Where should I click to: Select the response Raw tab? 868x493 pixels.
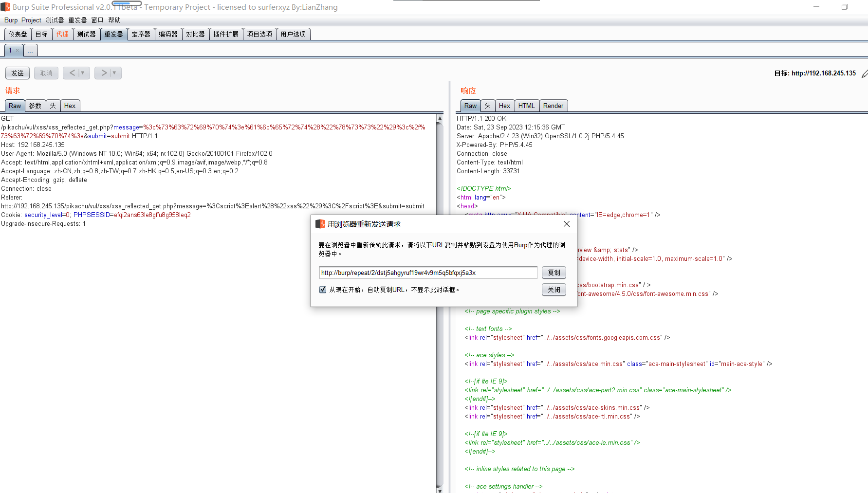pos(471,106)
